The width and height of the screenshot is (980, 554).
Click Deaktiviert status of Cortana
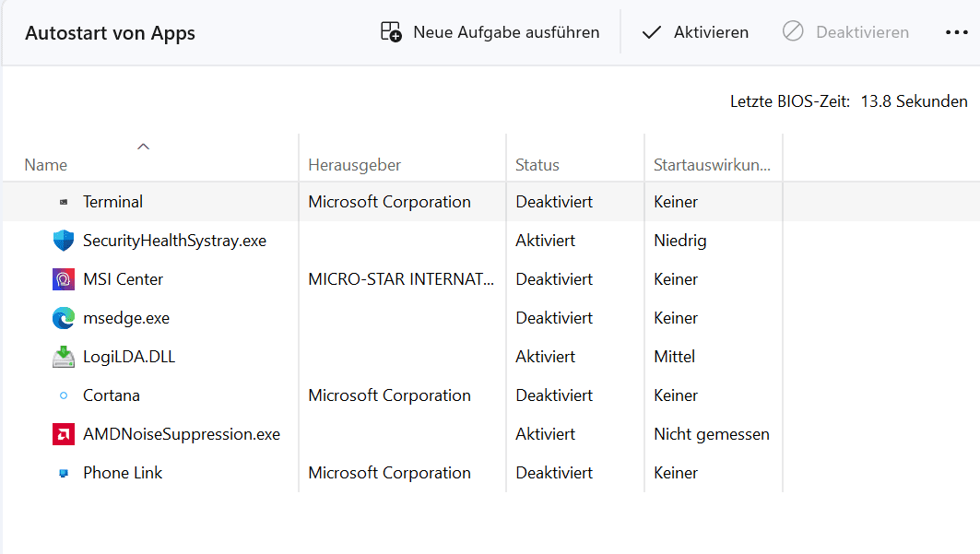[x=554, y=395]
